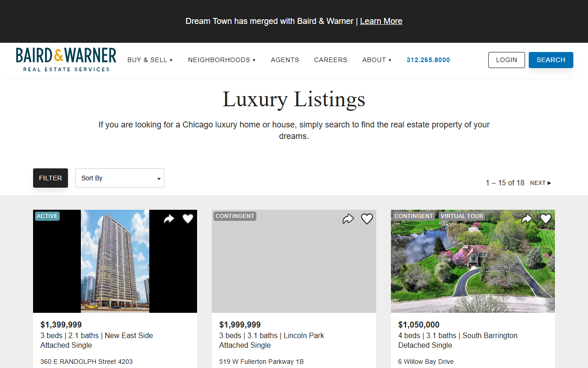The width and height of the screenshot is (588, 368).
Task: Click the 1 – 15 of 18 results count
Action: [505, 183]
